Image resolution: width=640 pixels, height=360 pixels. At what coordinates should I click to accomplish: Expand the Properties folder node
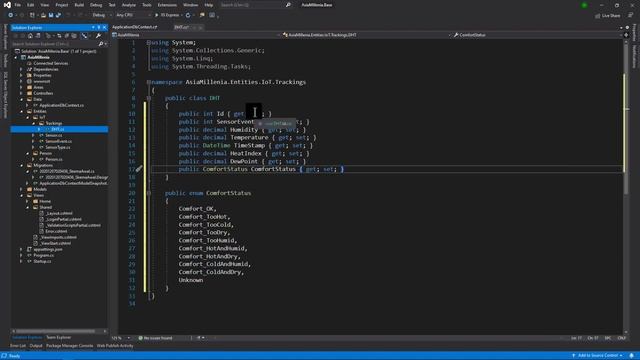(x=21, y=76)
